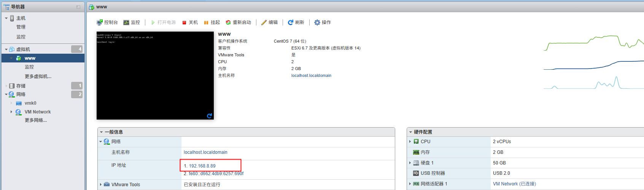Expand the CPU hardware row

410,142
